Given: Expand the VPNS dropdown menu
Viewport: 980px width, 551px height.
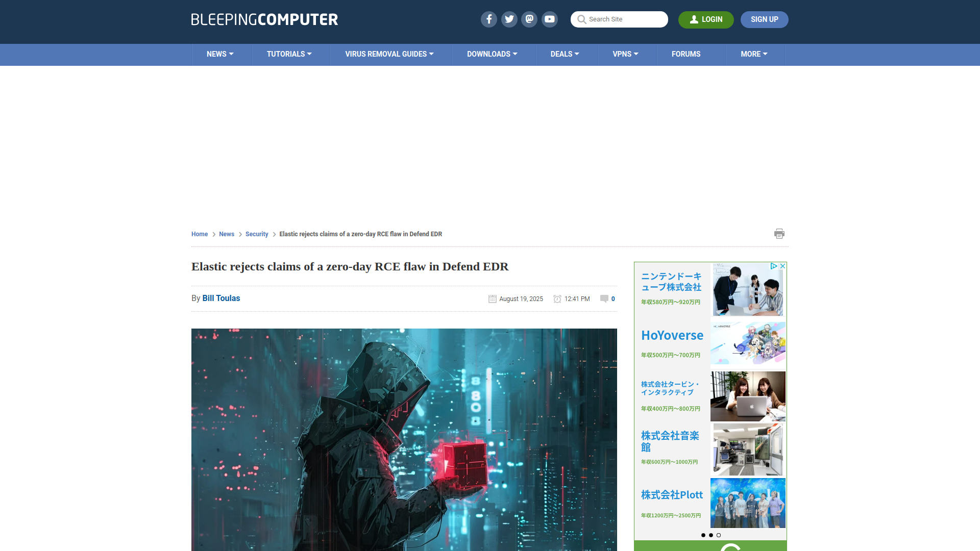Looking at the screenshot, I should [x=625, y=54].
